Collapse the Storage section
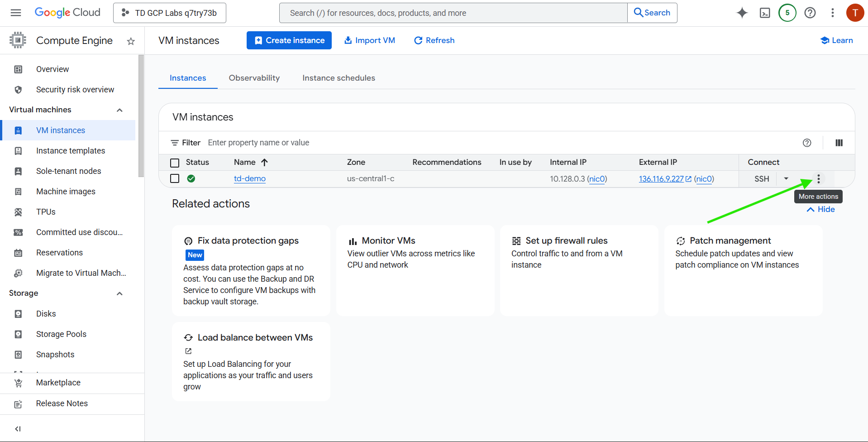The width and height of the screenshot is (868, 442). point(119,293)
